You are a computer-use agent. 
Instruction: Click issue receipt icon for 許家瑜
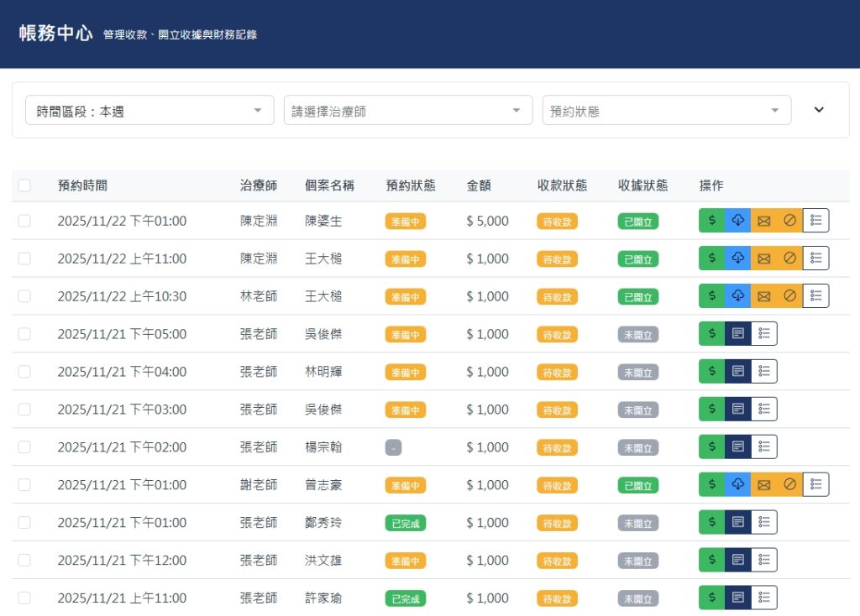click(x=737, y=598)
